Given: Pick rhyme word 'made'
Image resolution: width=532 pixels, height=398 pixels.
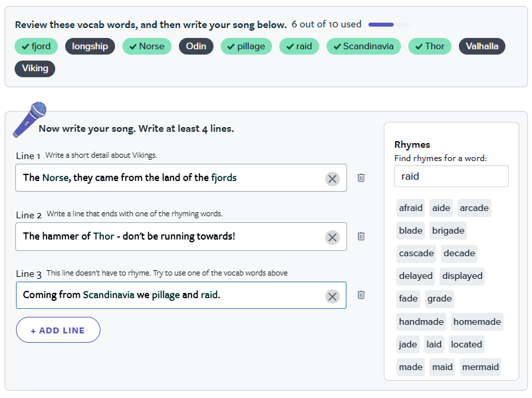Looking at the screenshot, I should pyautogui.click(x=410, y=367).
